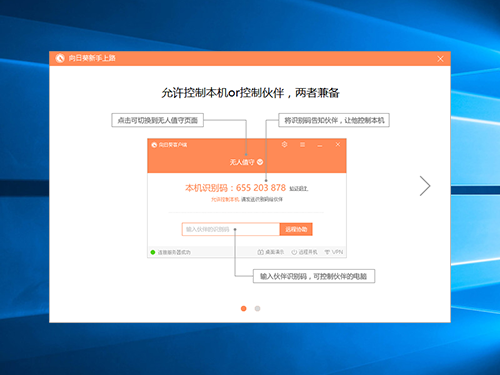Close the 向日葵新手上路 tutorial dialog

click(440, 59)
